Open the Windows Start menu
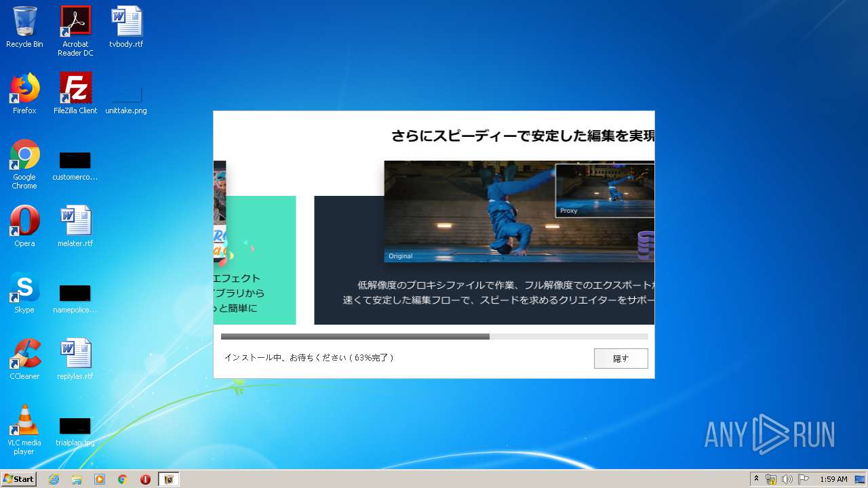868x488 pixels. point(18,479)
